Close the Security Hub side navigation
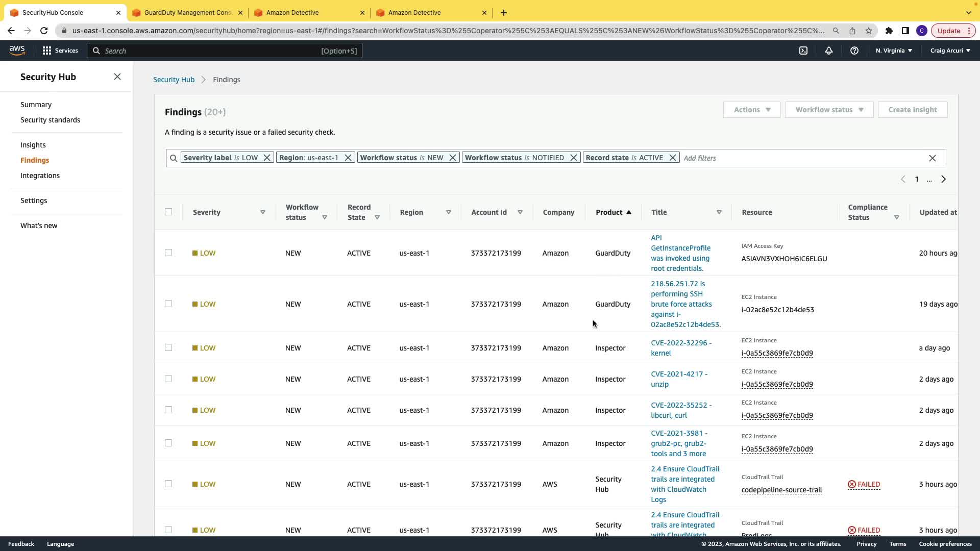This screenshot has width=980, height=551. click(117, 77)
